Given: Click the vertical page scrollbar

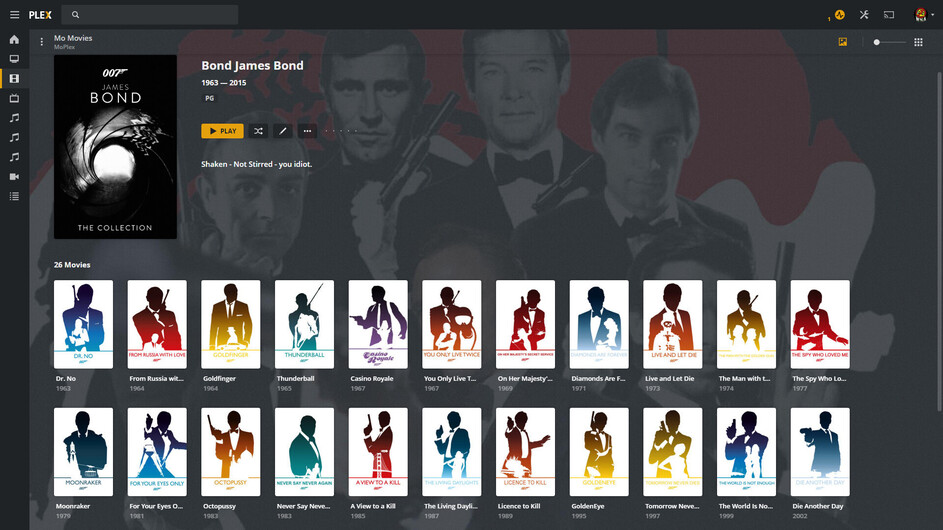Looking at the screenshot, I should (x=939, y=241).
